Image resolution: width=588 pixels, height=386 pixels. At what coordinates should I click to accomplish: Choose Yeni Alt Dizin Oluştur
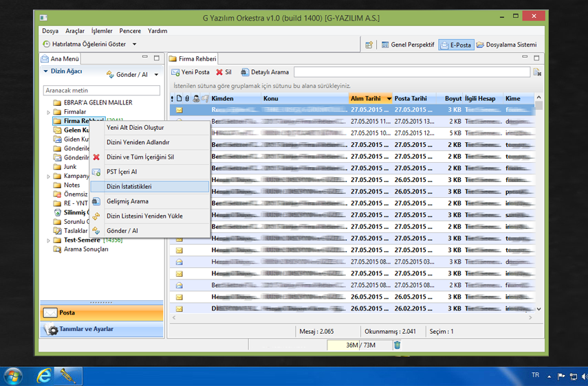pyautogui.click(x=150, y=127)
